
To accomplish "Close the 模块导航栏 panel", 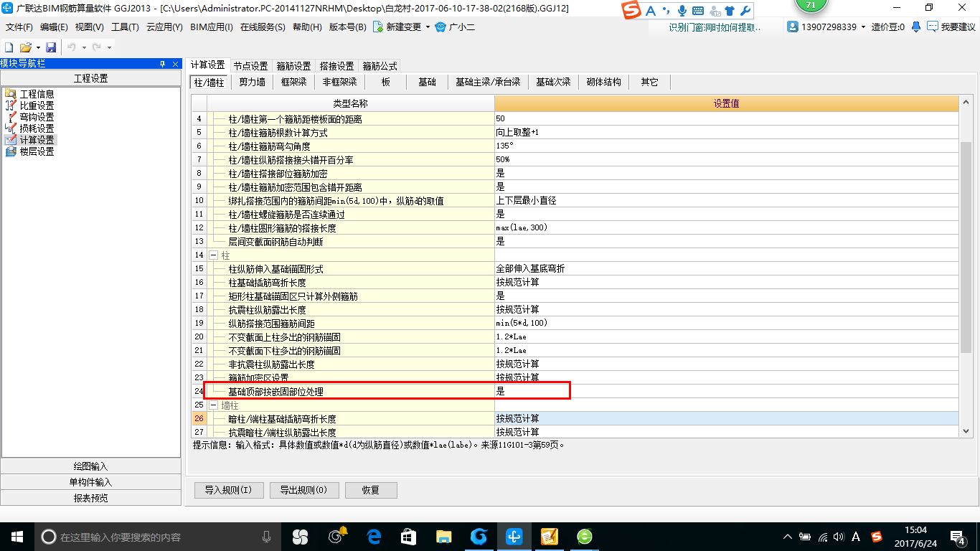I will pos(175,64).
